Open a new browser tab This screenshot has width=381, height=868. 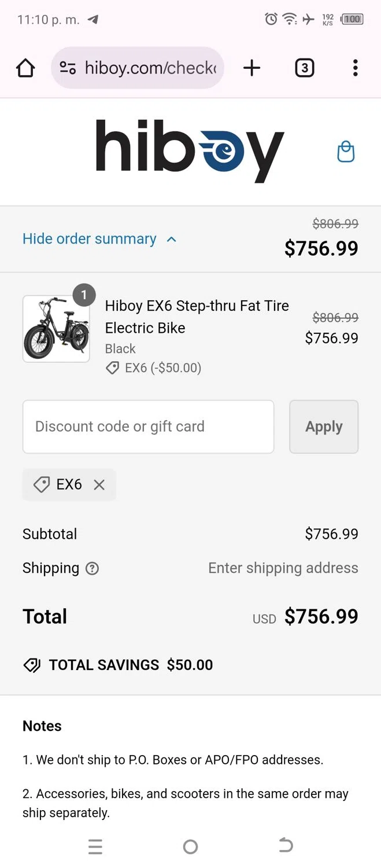251,68
